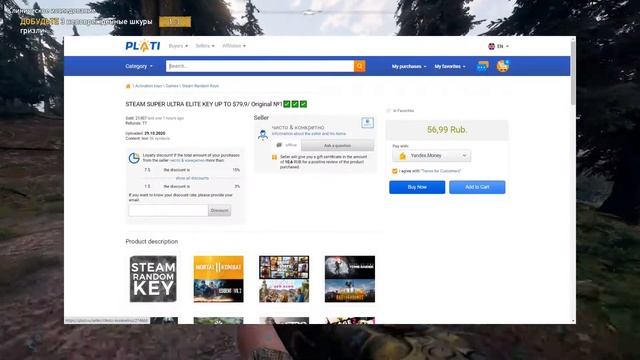The height and width of the screenshot is (360, 640).
Task: Click the Discount button
Action: pyautogui.click(x=220, y=211)
